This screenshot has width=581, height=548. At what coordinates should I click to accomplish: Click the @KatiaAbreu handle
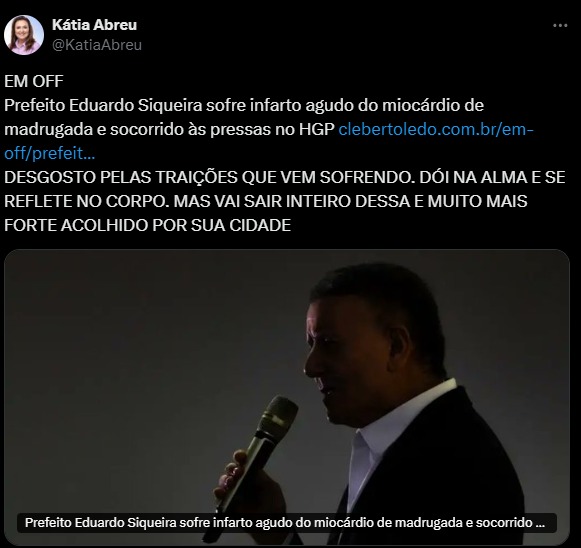point(97,45)
